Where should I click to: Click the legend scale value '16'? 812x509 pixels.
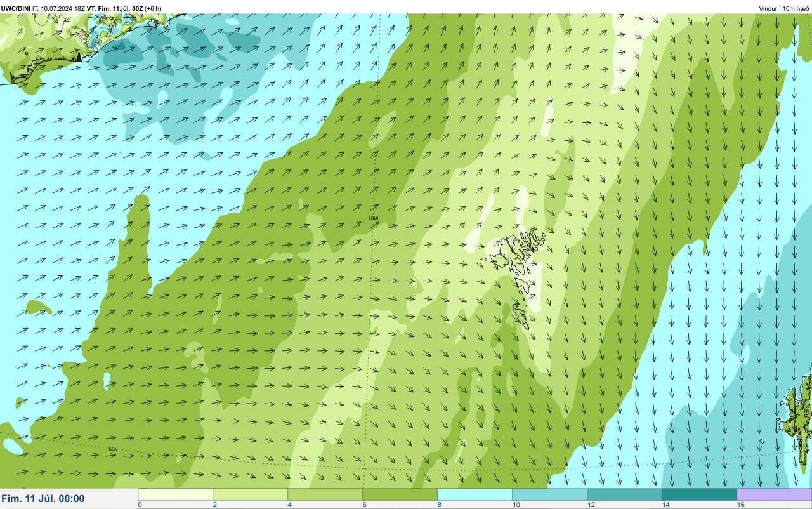pos(740,505)
